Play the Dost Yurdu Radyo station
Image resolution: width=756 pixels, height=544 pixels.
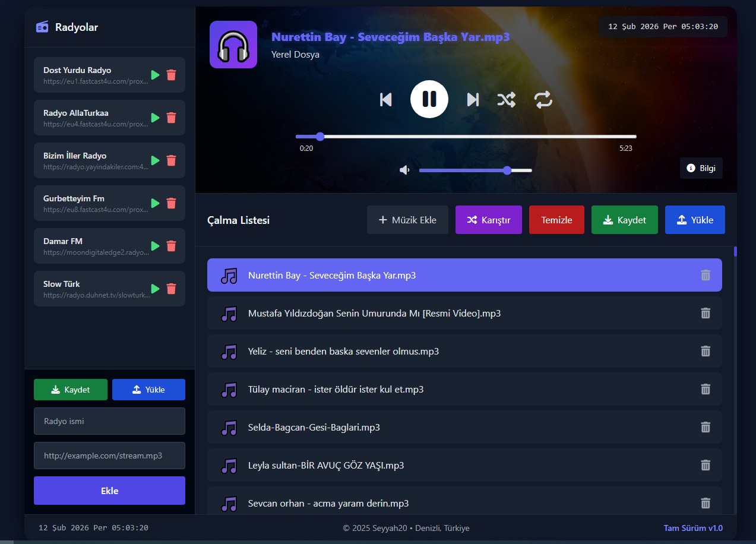tap(155, 75)
